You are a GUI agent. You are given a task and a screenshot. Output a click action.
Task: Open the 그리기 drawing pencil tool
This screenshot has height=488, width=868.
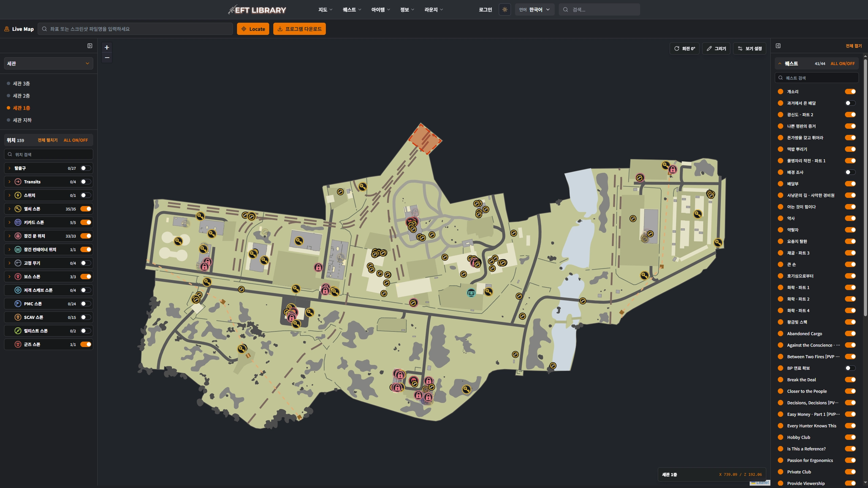[716, 48]
